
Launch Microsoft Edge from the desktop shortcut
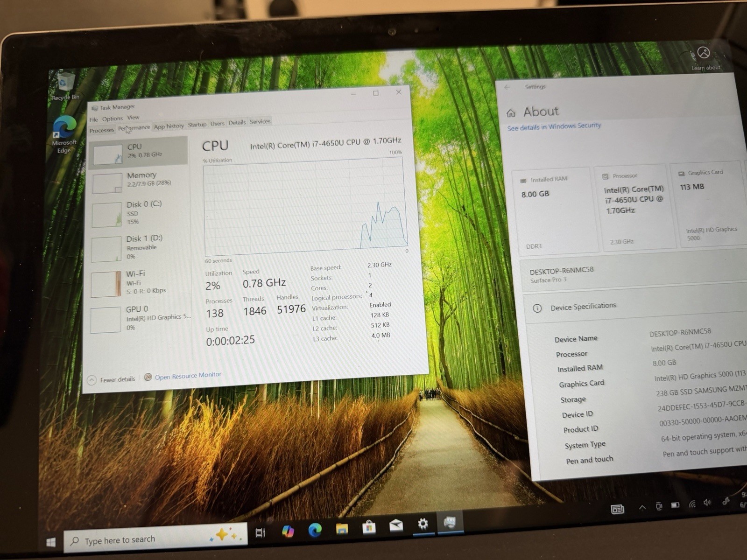click(x=64, y=135)
